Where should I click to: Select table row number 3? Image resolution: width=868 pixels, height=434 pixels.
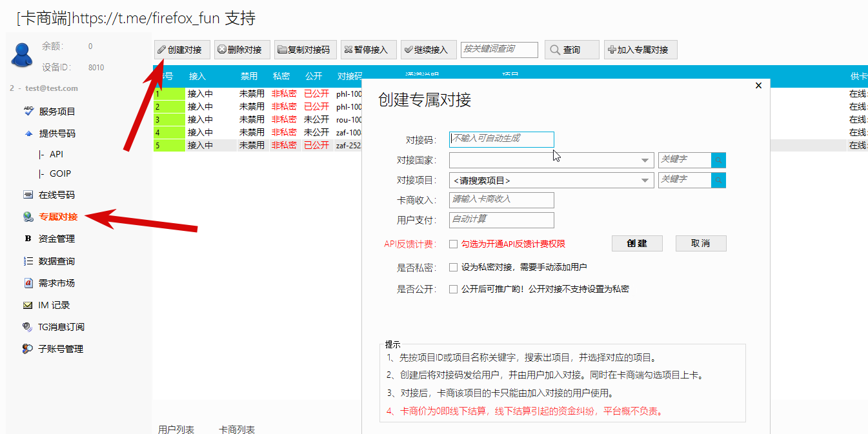(258, 119)
